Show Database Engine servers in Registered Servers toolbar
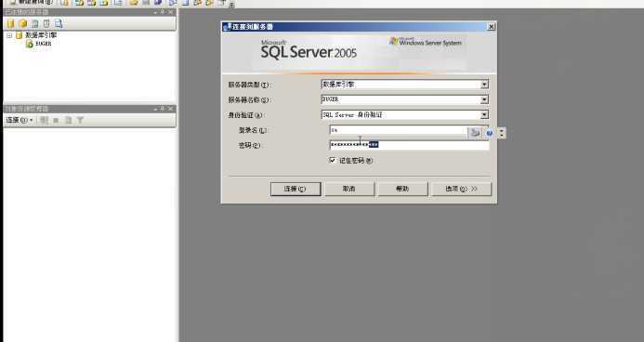The width and height of the screenshot is (644, 342). pyautogui.click(x=10, y=24)
